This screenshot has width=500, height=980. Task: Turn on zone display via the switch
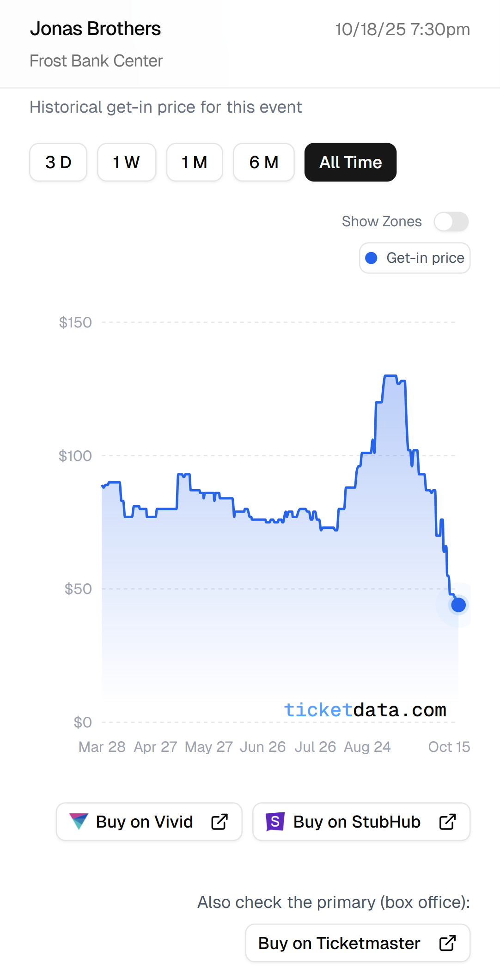[451, 221]
